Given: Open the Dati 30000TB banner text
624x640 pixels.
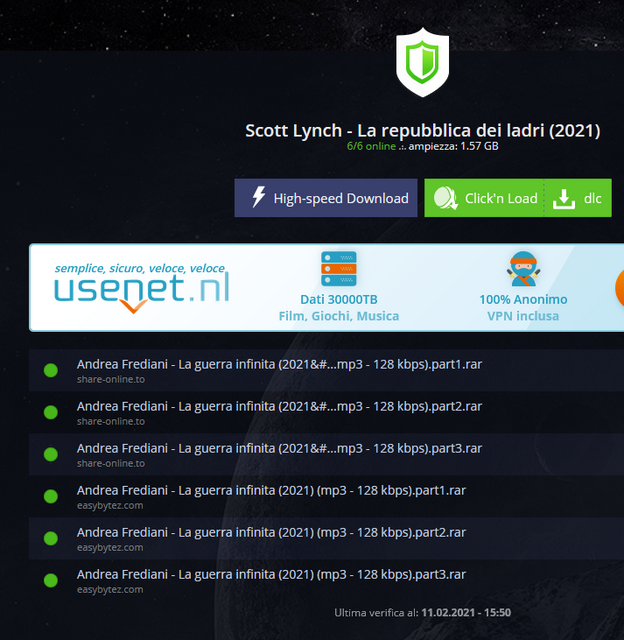Looking at the screenshot, I should (x=339, y=300).
